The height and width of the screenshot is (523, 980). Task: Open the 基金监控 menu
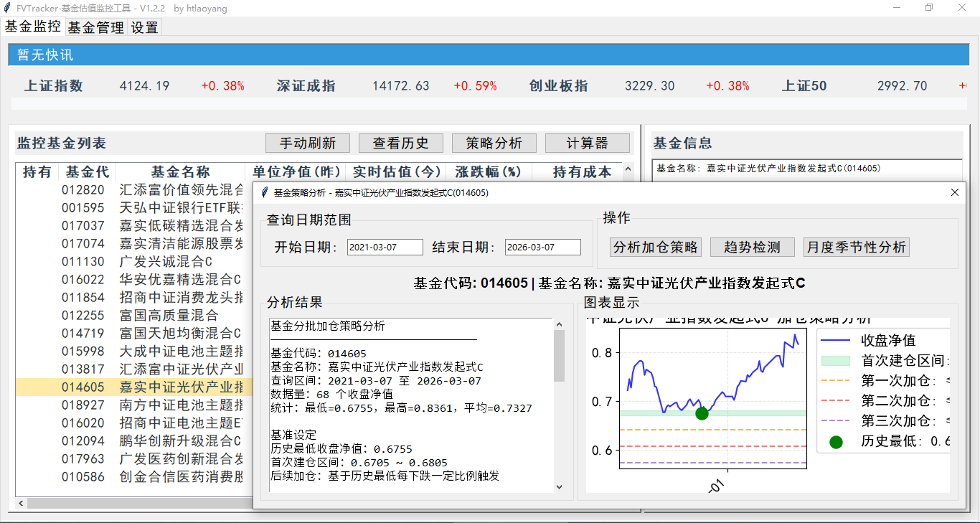[x=33, y=27]
